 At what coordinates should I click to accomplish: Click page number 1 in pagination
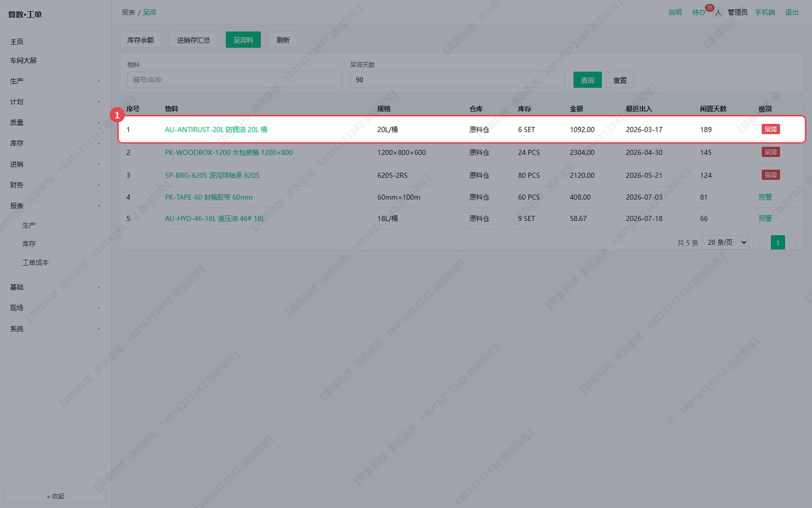(778, 243)
